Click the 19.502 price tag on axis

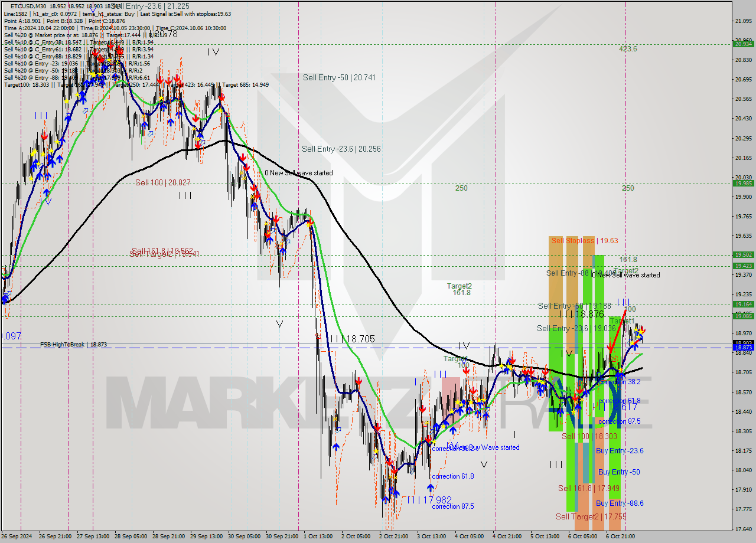743,254
